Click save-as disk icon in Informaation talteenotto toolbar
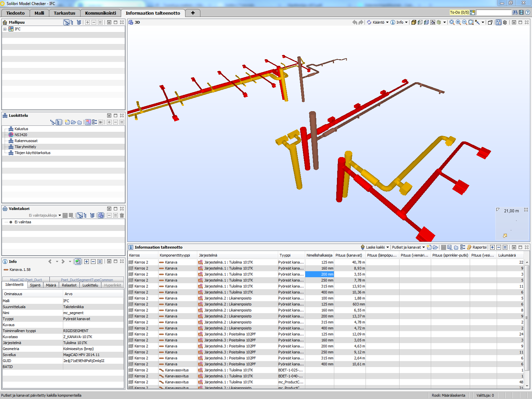Image resolution: width=532 pixels, height=399 pixels. pyautogui.click(x=450, y=247)
